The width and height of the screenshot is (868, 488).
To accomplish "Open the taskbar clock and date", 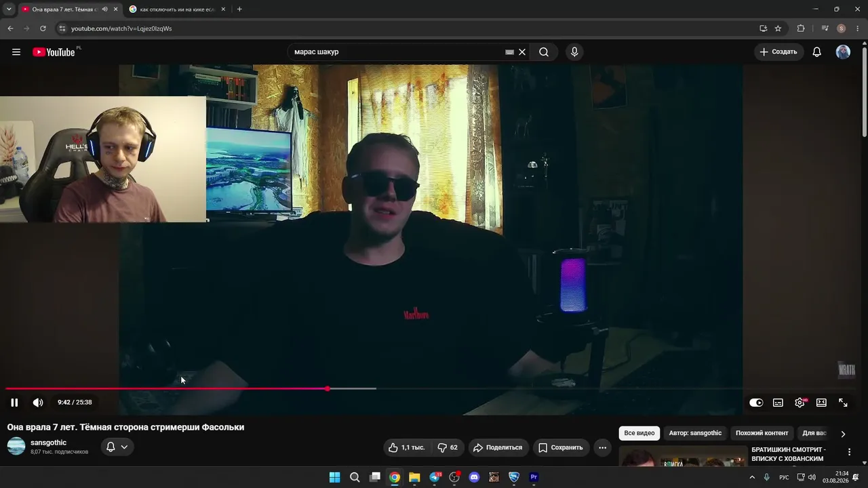I will pyautogui.click(x=835, y=477).
